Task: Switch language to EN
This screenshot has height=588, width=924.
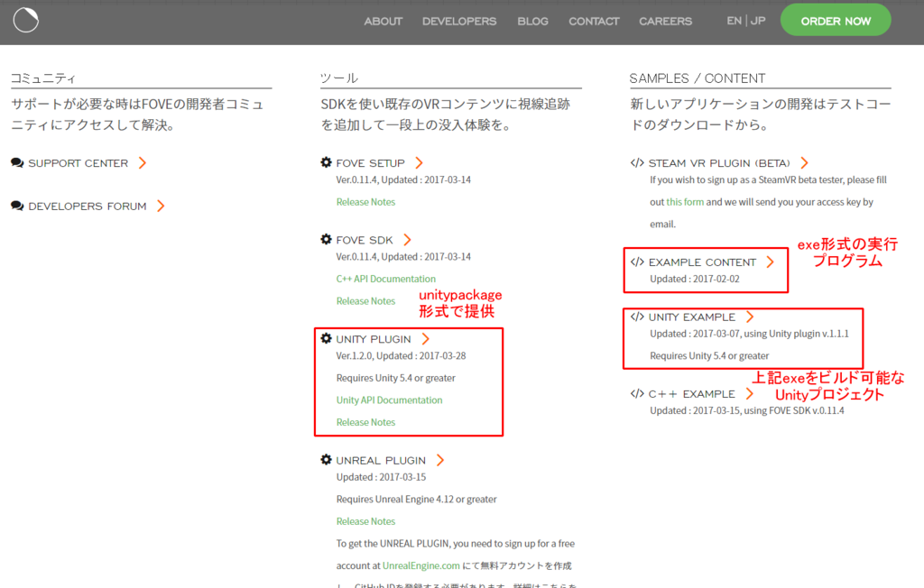Action: tap(734, 21)
